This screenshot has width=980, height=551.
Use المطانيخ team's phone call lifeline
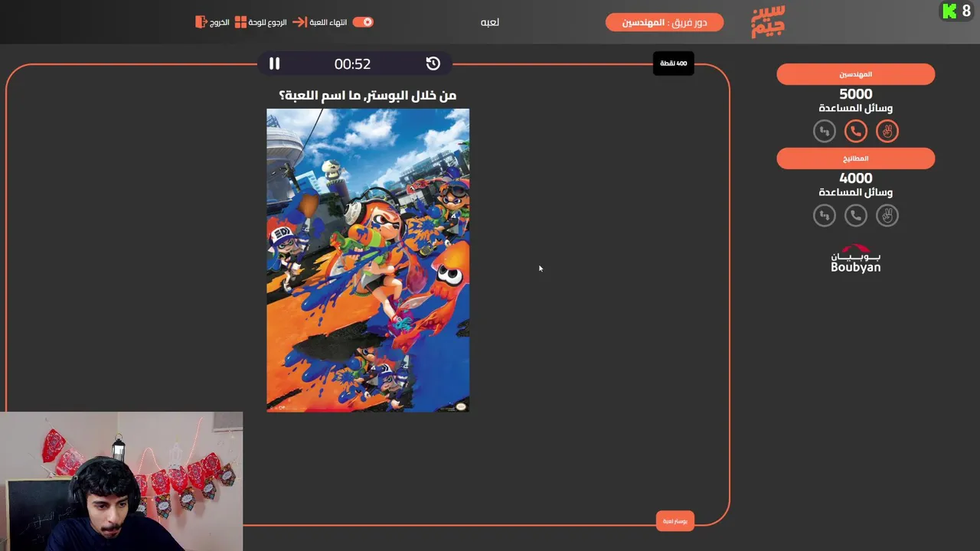(x=856, y=216)
